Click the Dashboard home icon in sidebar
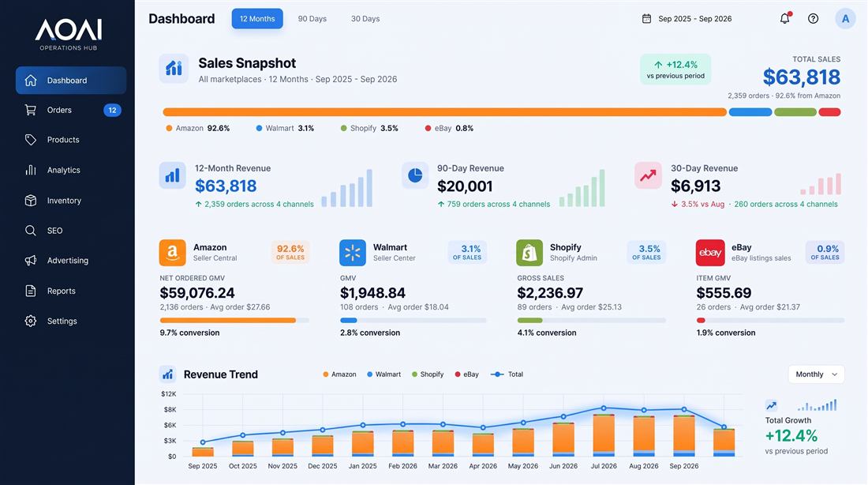868x485 pixels. pos(31,81)
